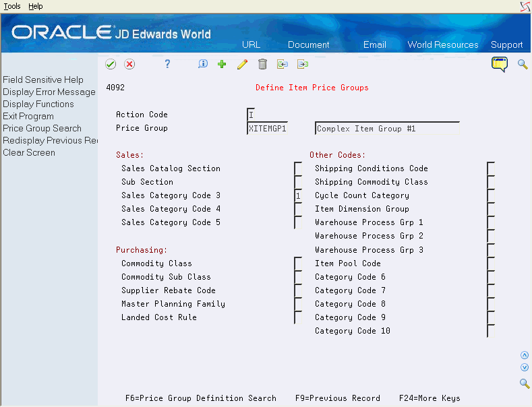Select Display Error Message in sidebar

(x=49, y=92)
